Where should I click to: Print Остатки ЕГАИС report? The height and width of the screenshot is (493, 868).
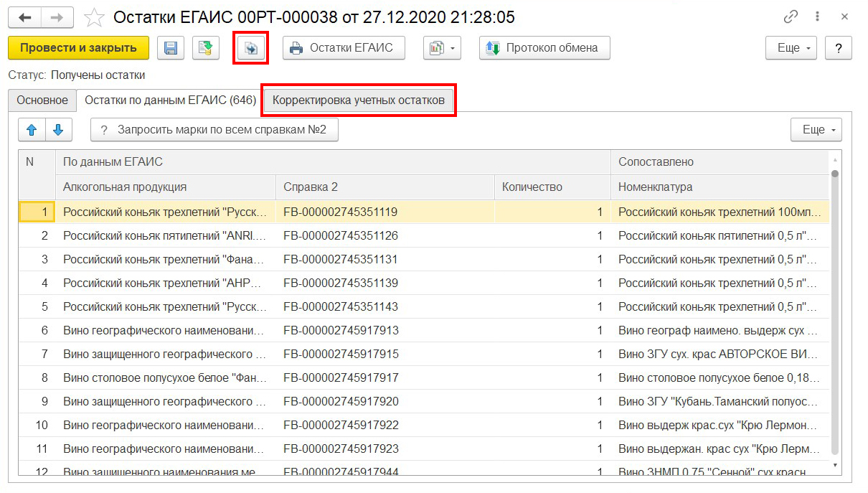[x=344, y=48]
